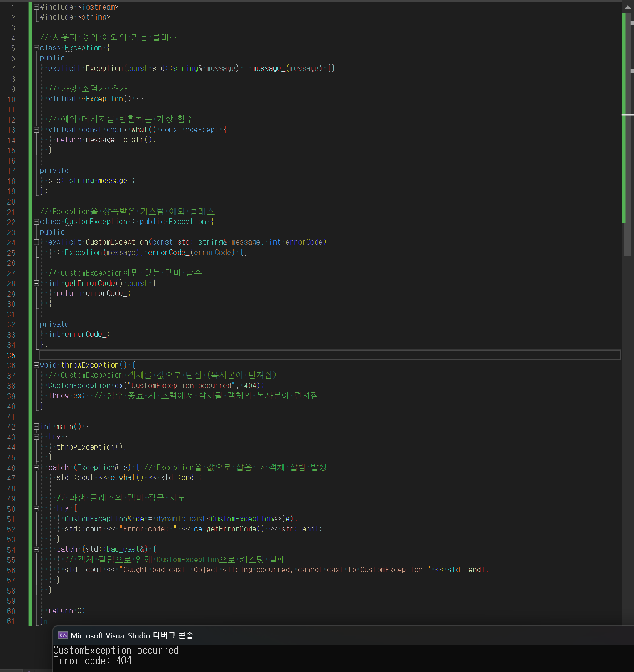Click 'return 0;' statement on line 60

(x=67, y=611)
